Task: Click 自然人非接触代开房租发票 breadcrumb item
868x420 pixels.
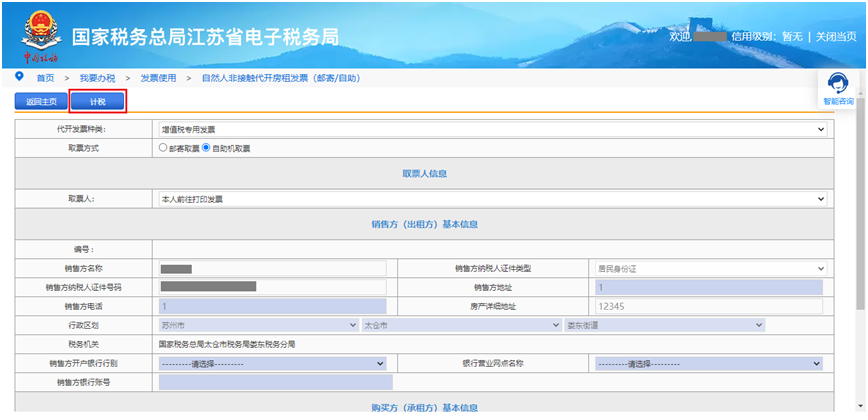Action: pos(281,79)
